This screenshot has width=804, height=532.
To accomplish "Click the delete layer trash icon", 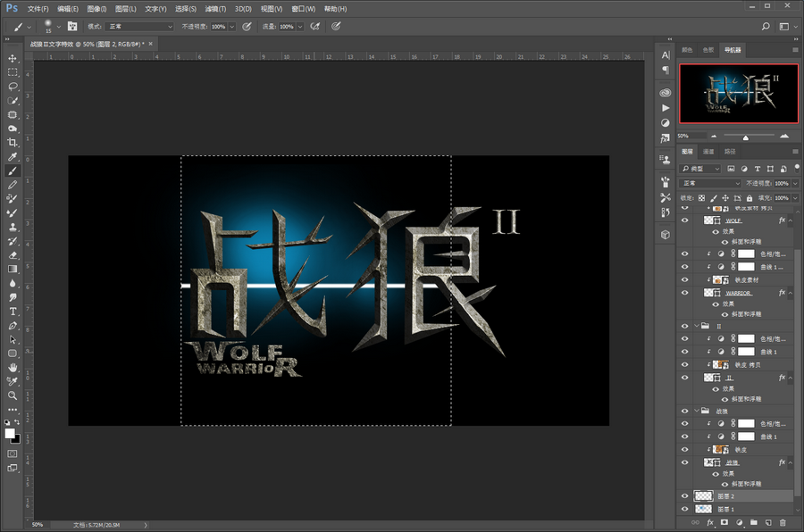I will [783, 522].
